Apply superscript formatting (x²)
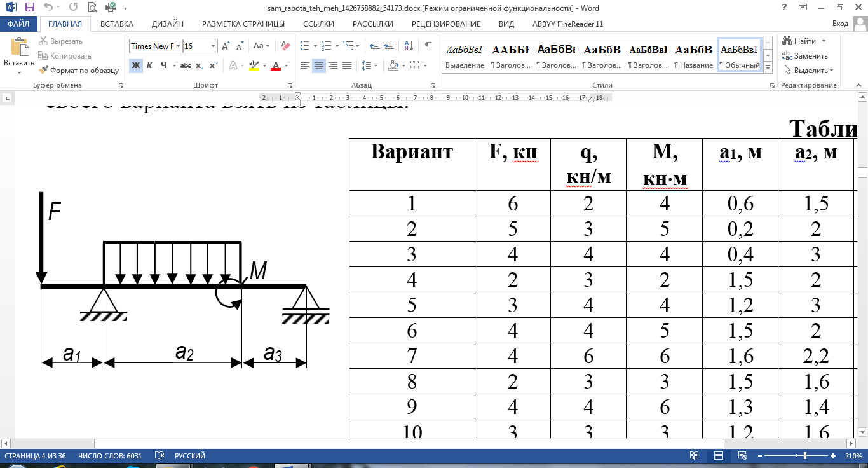Image resolution: width=868 pixels, height=468 pixels. click(214, 65)
